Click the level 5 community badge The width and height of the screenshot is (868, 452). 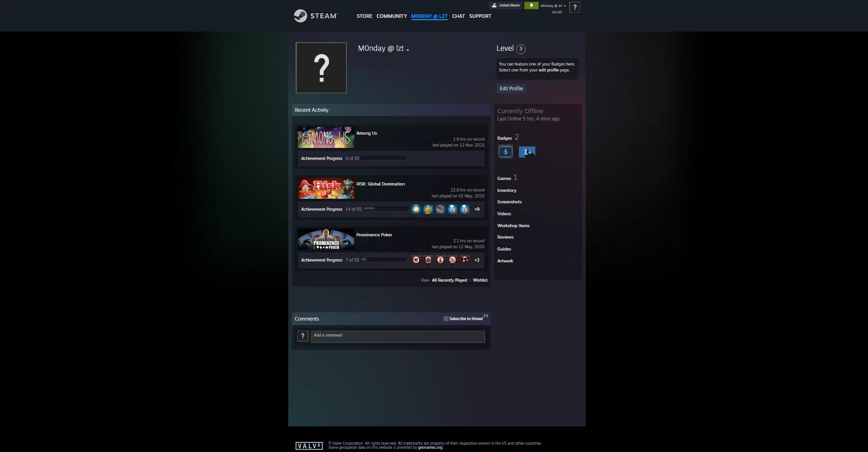[505, 152]
